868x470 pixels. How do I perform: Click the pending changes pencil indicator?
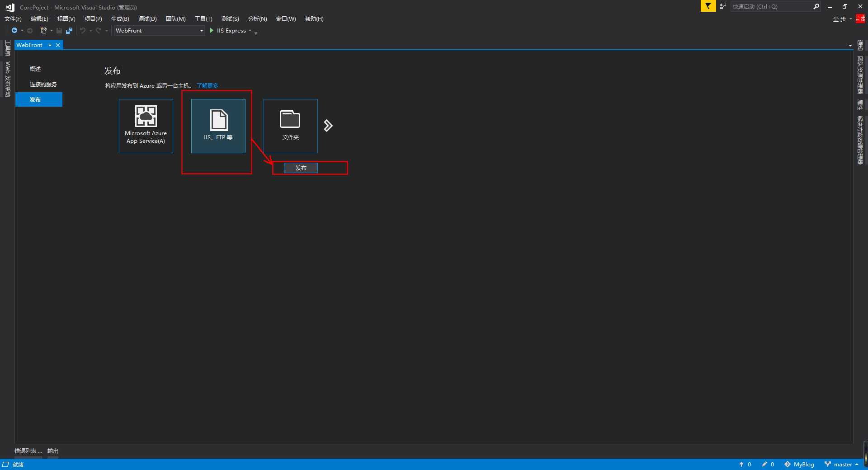(x=768, y=465)
